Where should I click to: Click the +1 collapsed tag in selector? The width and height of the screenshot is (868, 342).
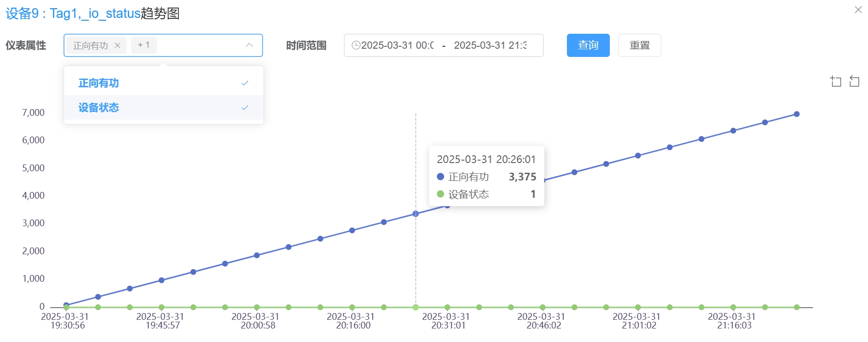[144, 45]
